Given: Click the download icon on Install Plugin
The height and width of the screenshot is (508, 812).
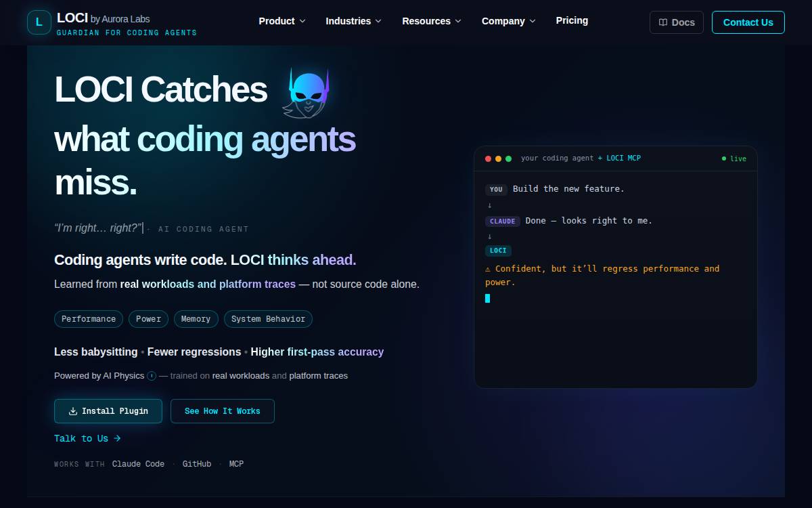Looking at the screenshot, I should tap(73, 411).
